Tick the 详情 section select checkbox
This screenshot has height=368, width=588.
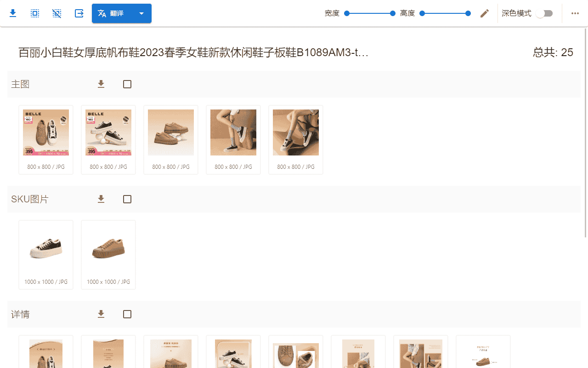pos(127,314)
